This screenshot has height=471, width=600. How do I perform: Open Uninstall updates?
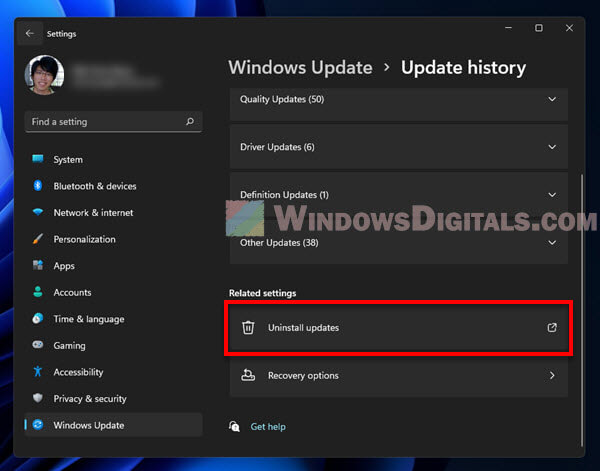[399, 328]
